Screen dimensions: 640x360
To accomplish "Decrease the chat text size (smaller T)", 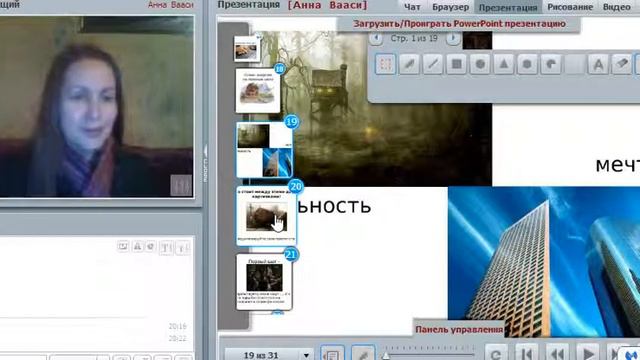I will [183, 247].
